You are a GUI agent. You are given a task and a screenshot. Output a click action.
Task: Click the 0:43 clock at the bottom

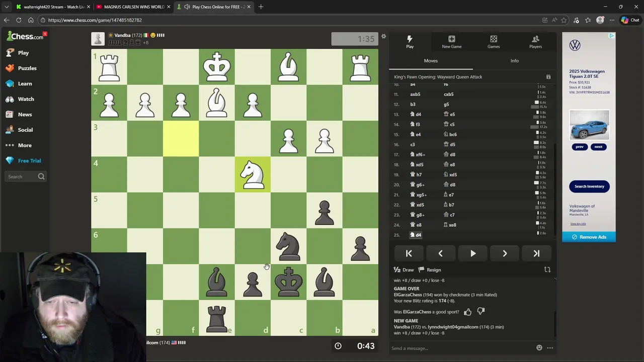(355, 346)
